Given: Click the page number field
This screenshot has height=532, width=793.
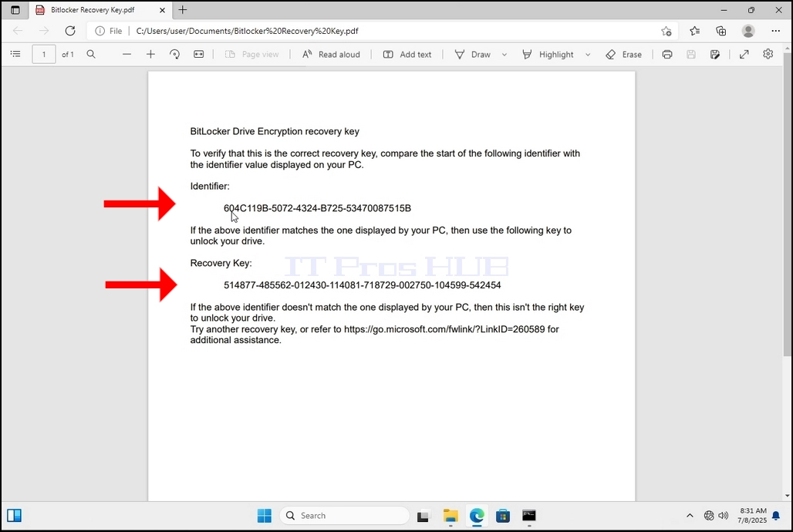Looking at the screenshot, I should click(44, 54).
